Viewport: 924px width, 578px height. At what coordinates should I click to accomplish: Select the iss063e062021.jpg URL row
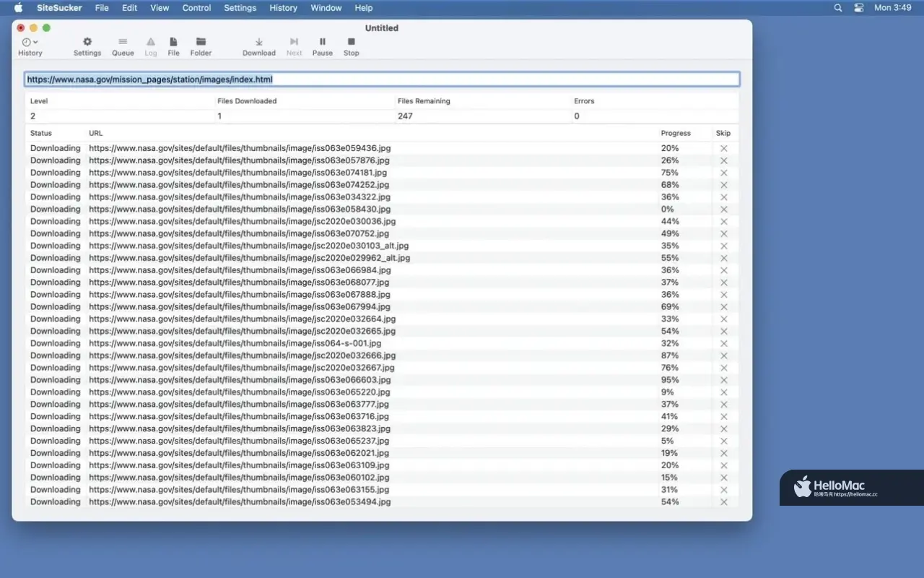pos(382,453)
